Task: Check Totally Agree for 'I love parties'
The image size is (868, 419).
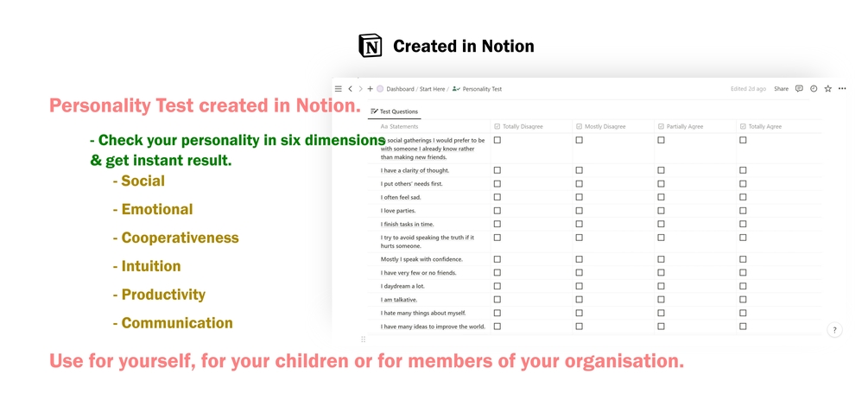Action: point(743,210)
